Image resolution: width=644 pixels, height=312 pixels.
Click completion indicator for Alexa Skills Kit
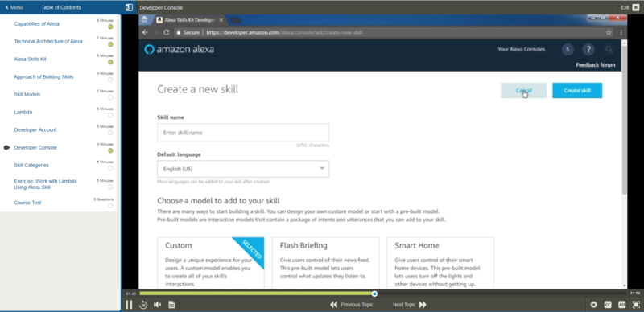[x=110, y=63]
